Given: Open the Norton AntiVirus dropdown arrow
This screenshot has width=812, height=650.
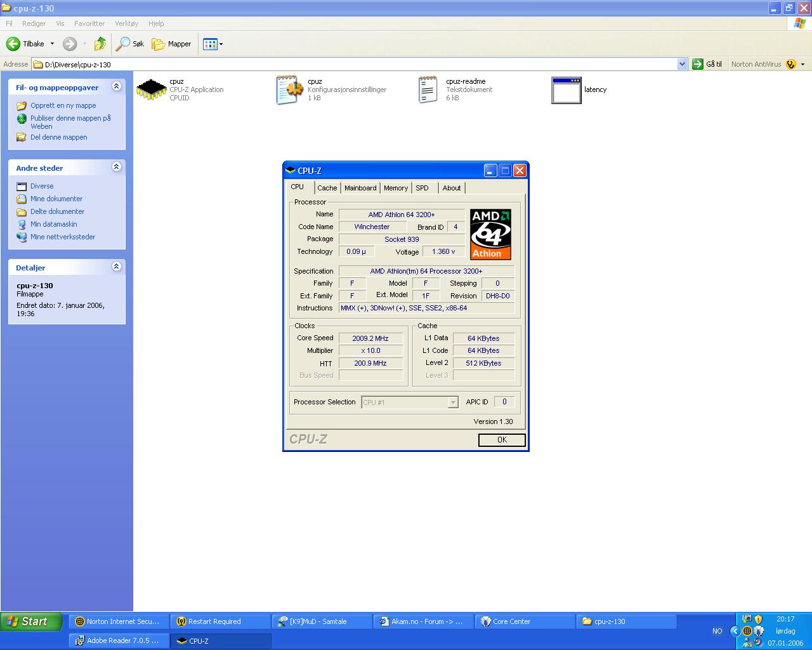Looking at the screenshot, I should [x=802, y=64].
